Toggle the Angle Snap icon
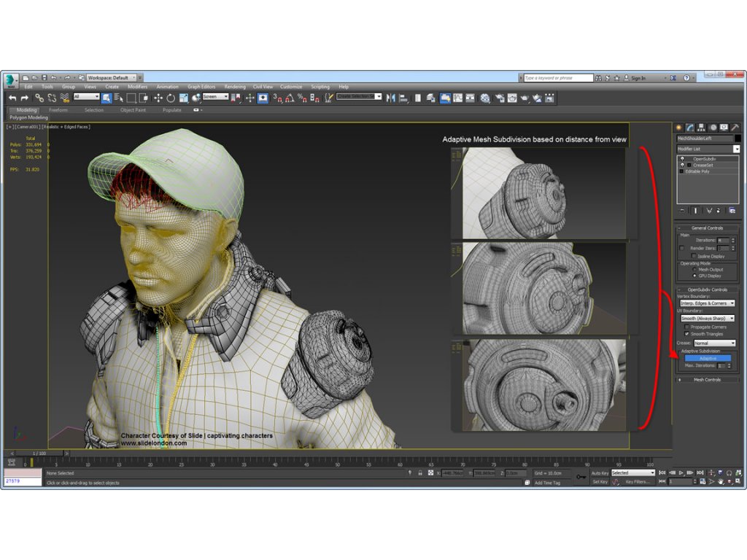The height and width of the screenshot is (560, 747). coord(289,98)
